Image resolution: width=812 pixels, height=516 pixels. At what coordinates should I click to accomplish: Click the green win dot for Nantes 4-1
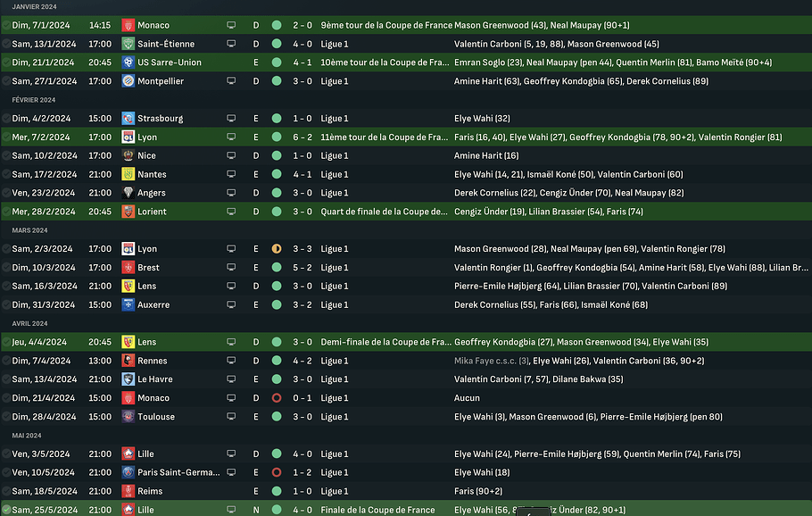[277, 174]
